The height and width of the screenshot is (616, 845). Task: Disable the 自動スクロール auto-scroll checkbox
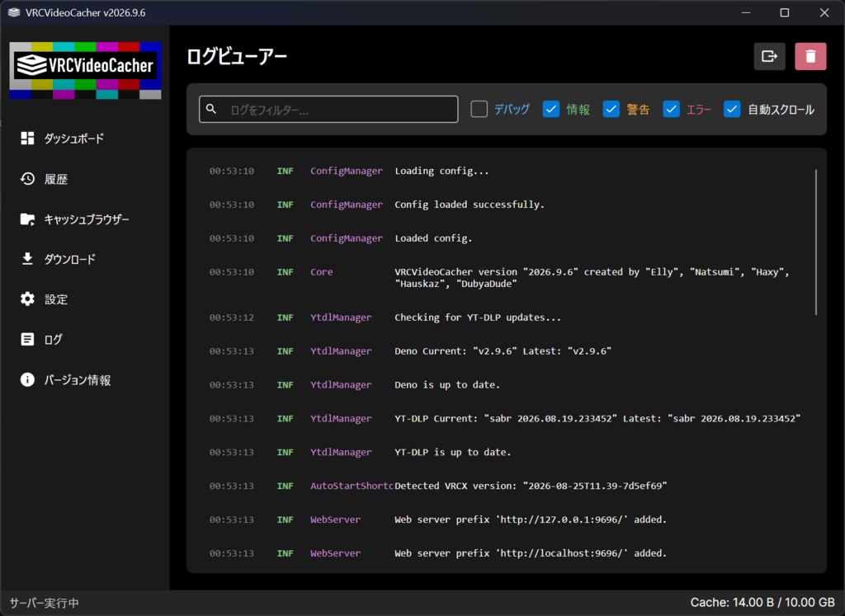click(732, 110)
